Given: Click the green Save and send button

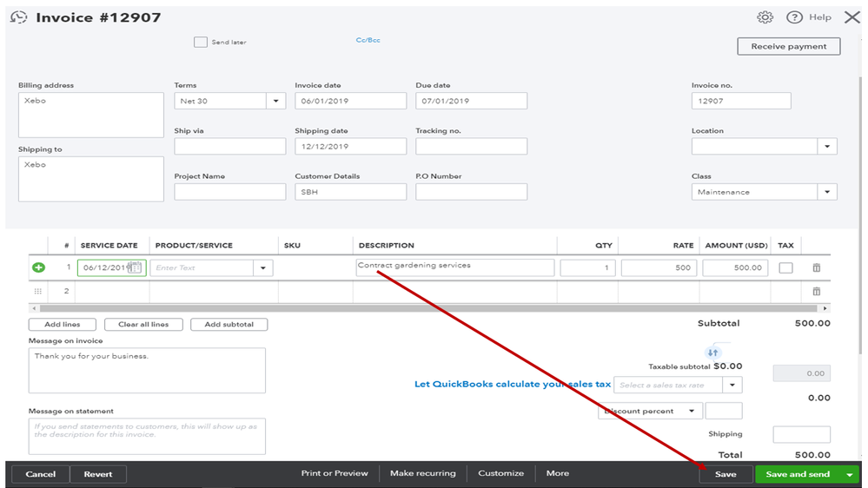Looking at the screenshot, I should pyautogui.click(x=798, y=474).
